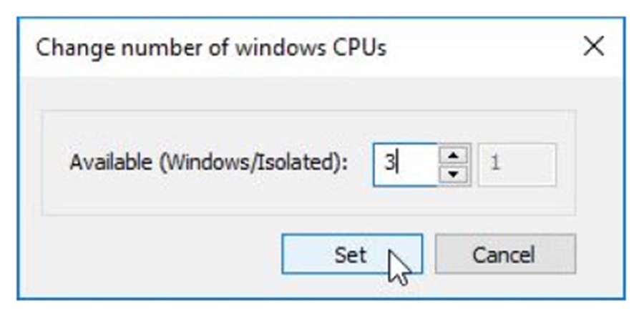Decrease Windows CPU count with down arrow
The height and width of the screenshot is (314, 644).
click(454, 174)
